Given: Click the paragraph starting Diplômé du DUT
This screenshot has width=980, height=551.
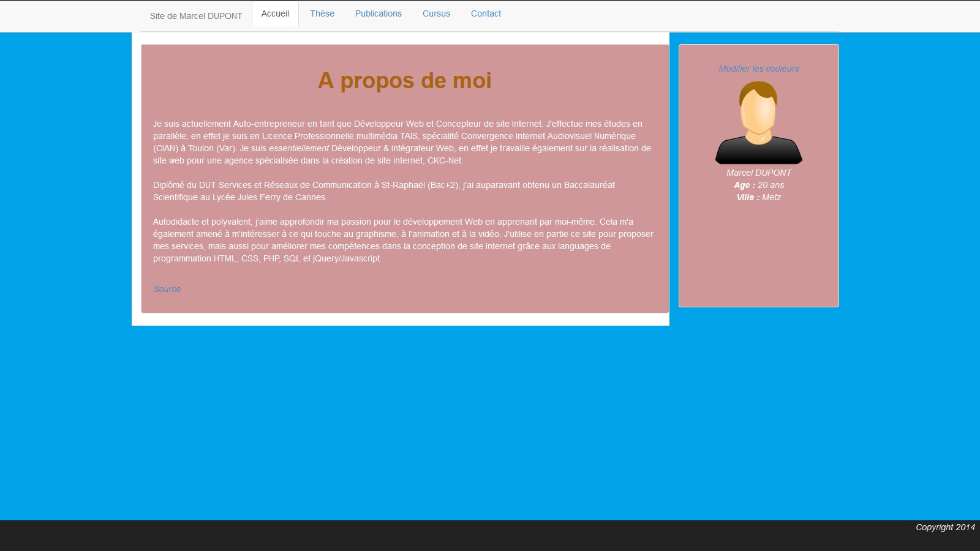Looking at the screenshot, I should click(x=383, y=191).
